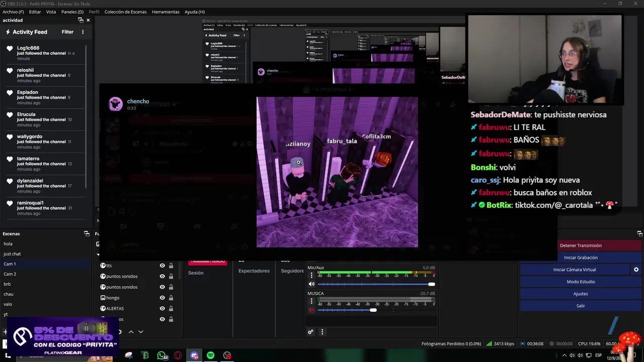Select the tamaterro follow event
Viewport: 644px width, 362px height.
pos(44,164)
